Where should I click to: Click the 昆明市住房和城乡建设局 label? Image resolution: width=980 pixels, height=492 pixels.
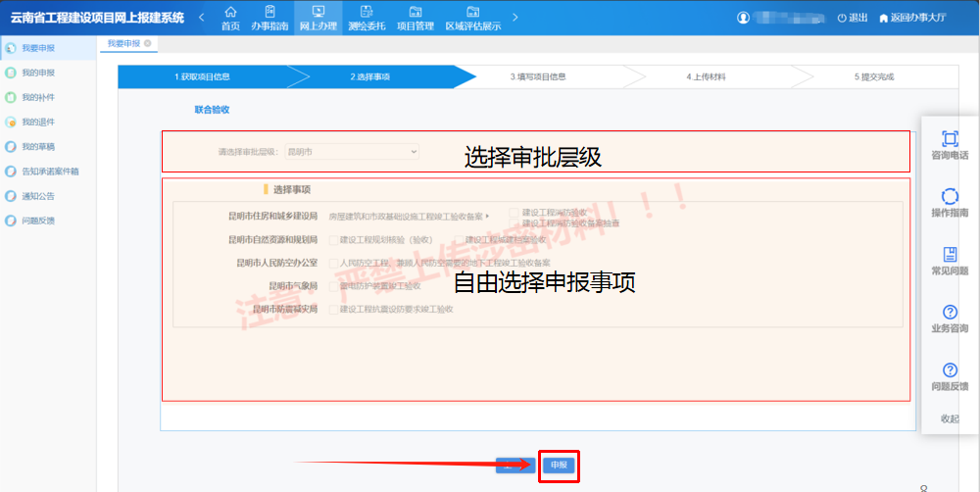click(273, 217)
